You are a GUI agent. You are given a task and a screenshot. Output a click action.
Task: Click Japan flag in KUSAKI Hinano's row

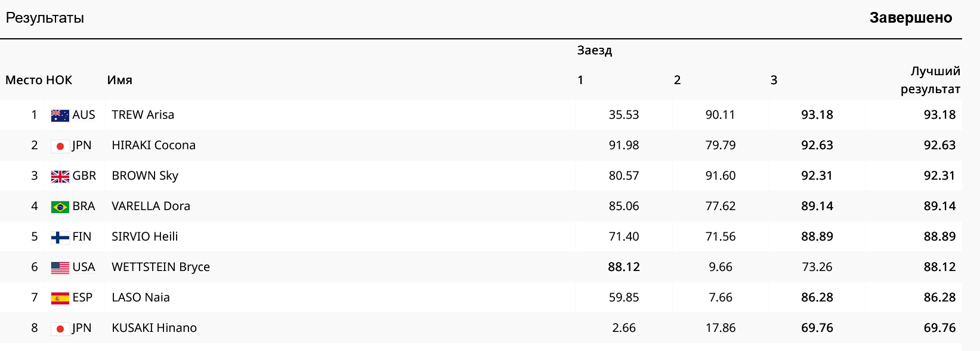point(60,328)
